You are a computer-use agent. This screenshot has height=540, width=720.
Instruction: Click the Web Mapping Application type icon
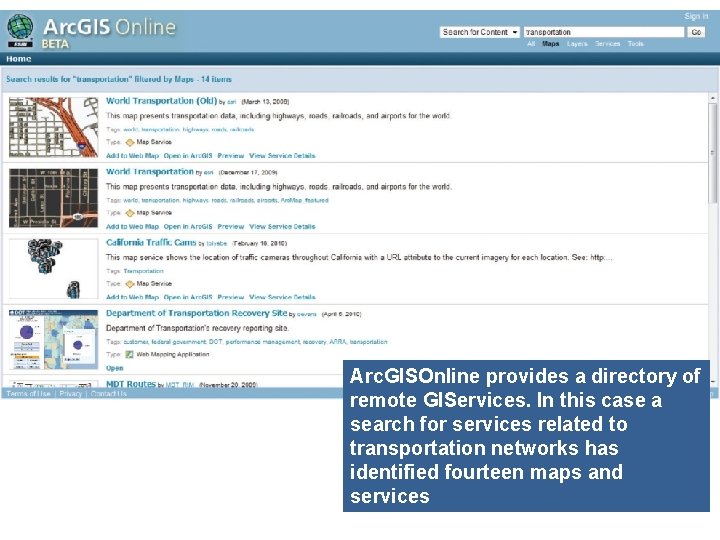pyautogui.click(x=129, y=354)
